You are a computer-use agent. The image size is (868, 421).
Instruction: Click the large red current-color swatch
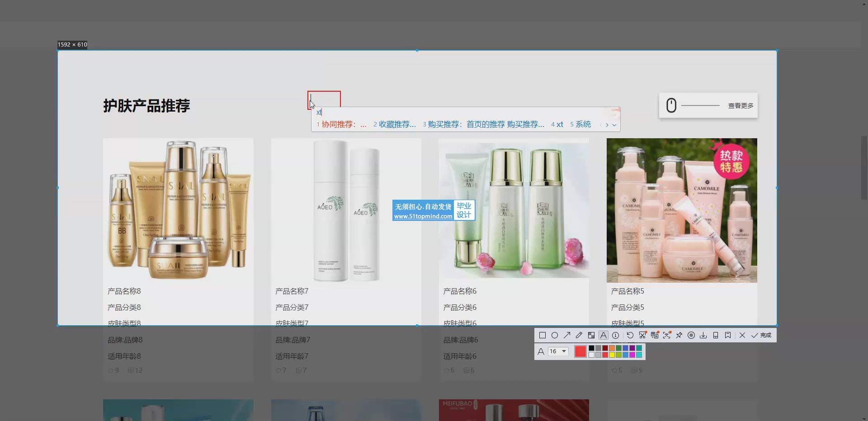pos(580,351)
